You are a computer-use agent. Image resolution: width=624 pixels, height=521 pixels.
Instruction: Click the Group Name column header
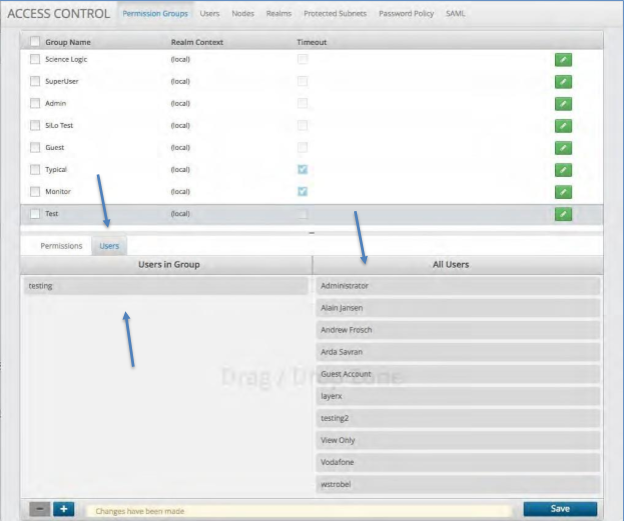(x=68, y=42)
